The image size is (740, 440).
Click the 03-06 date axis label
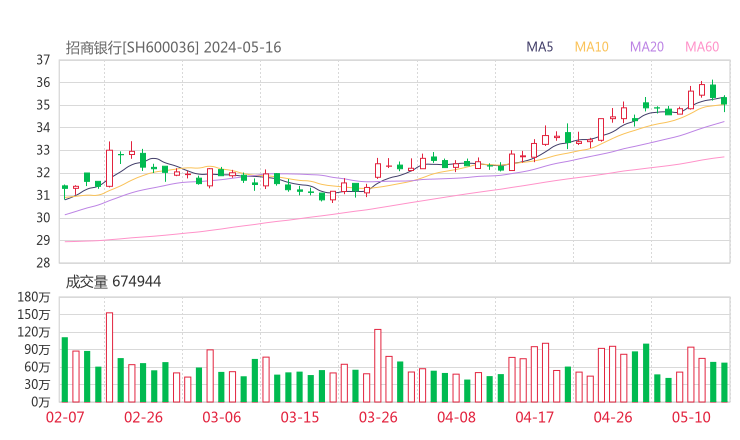point(222,417)
